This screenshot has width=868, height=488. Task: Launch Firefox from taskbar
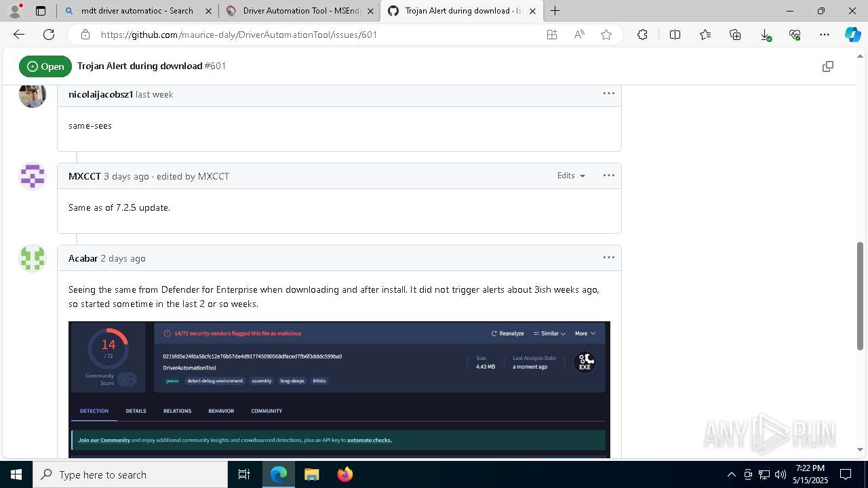click(345, 474)
